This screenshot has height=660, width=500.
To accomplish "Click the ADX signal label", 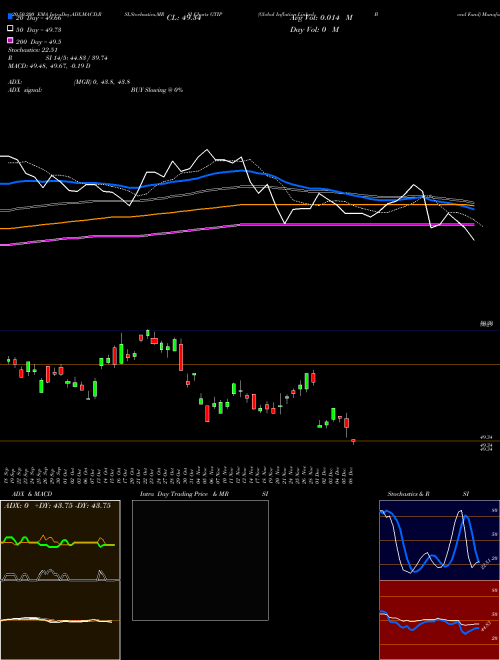I will tap(25, 90).
